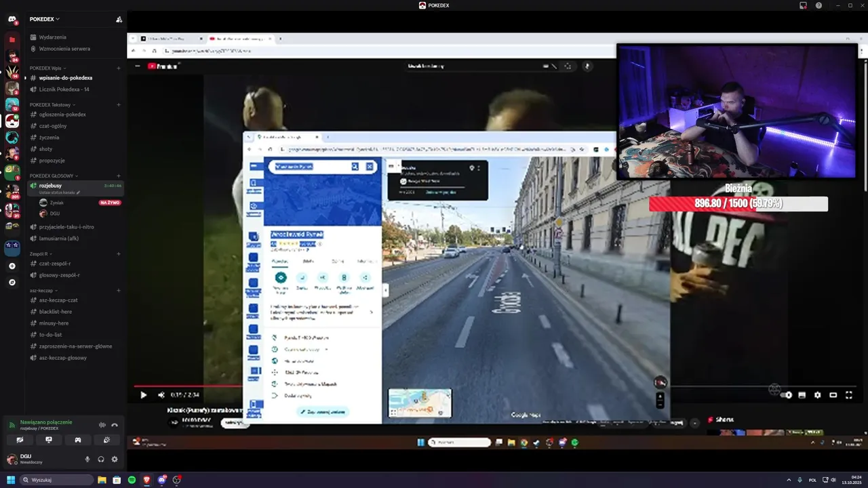Collapse the asz-keczap category
Image resolution: width=868 pixels, height=488 pixels.
(x=43, y=290)
